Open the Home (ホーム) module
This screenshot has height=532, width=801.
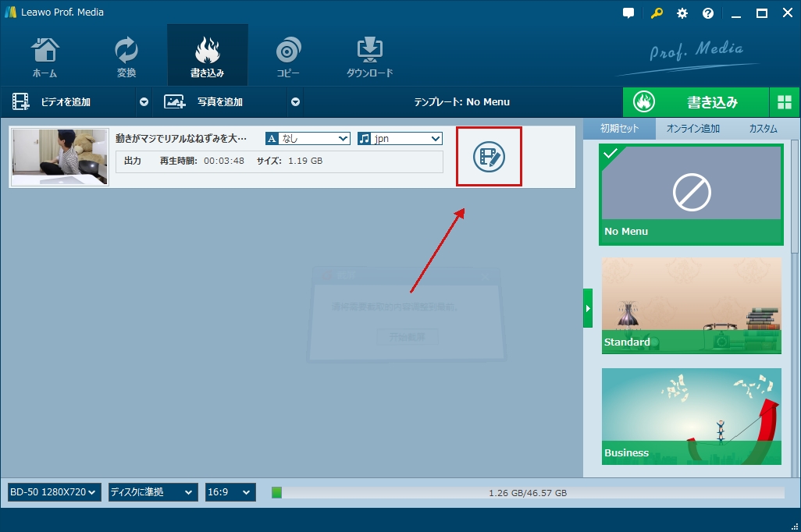pos(45,57)
